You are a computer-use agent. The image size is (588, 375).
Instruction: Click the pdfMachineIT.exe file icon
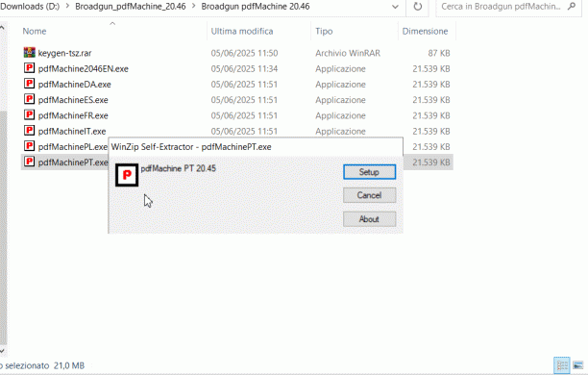coord(29,131)
